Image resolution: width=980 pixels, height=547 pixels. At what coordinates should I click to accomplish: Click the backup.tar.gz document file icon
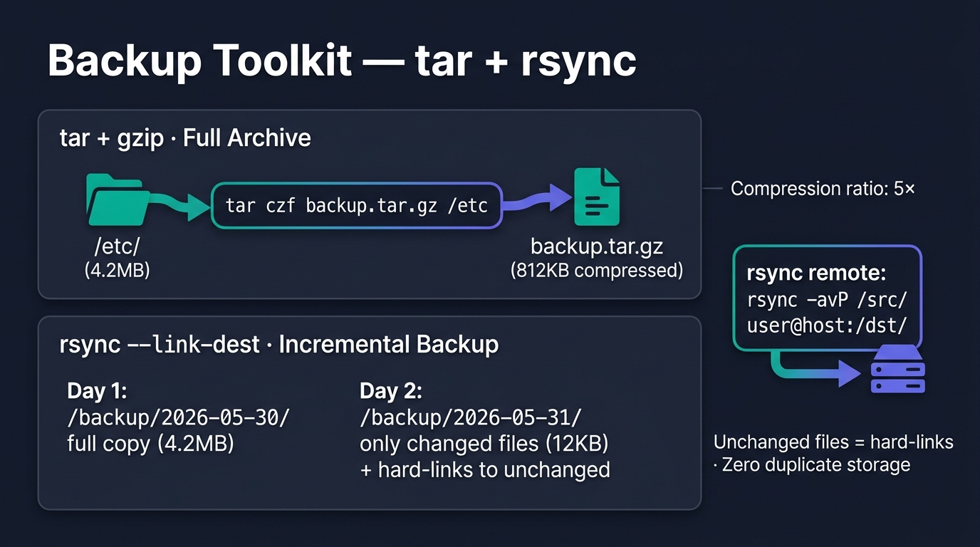[x=597, y=197]
